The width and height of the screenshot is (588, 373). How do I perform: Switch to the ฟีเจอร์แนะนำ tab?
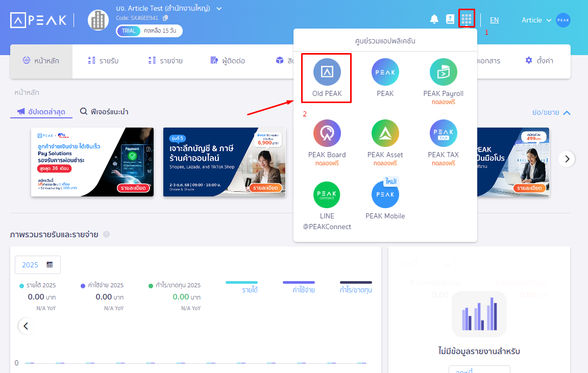pyautogui.click(x=104, y=112)
